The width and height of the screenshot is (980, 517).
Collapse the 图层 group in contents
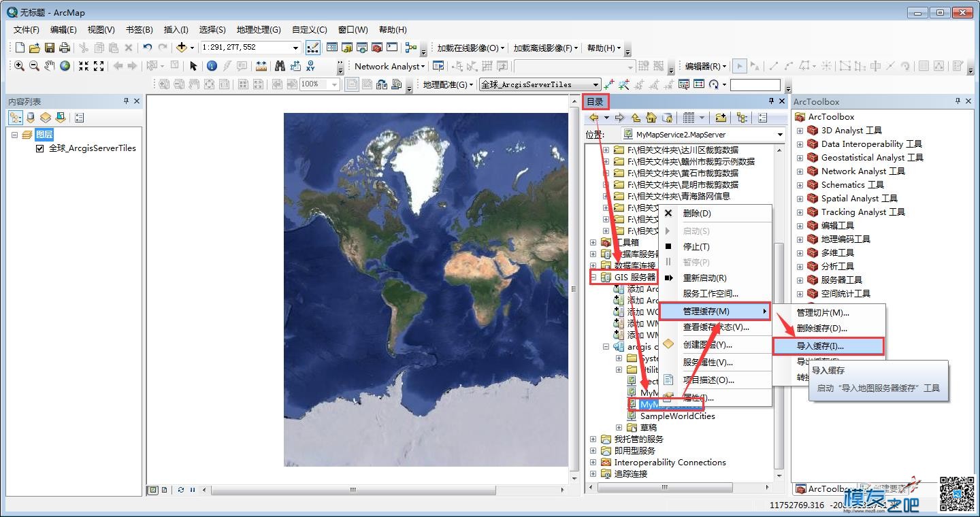click(x=15, y=135)
